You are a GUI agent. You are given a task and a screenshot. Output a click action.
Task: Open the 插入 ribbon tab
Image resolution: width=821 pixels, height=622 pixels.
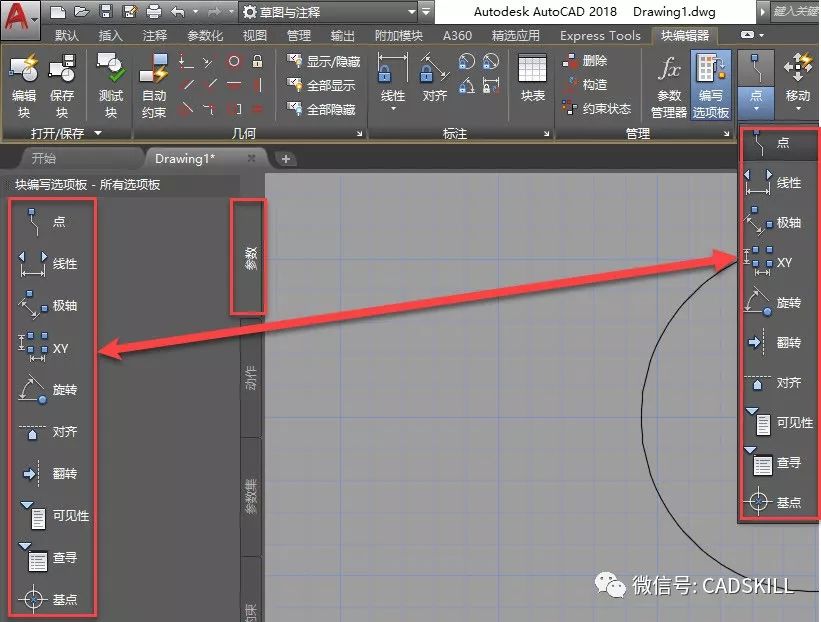pos(110,36)
